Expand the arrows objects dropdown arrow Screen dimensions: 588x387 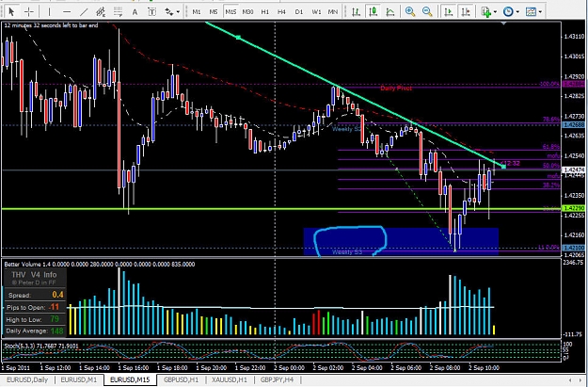pos(178,12)
